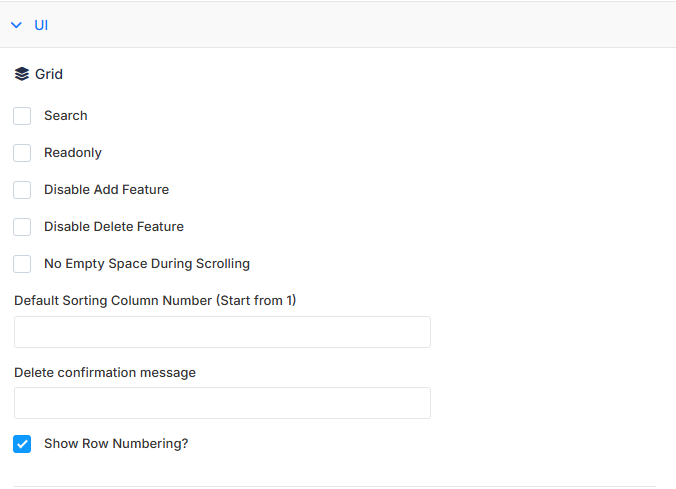Click No Empty Space During Scrolling label
676x489 pixels.
point(147,264)
